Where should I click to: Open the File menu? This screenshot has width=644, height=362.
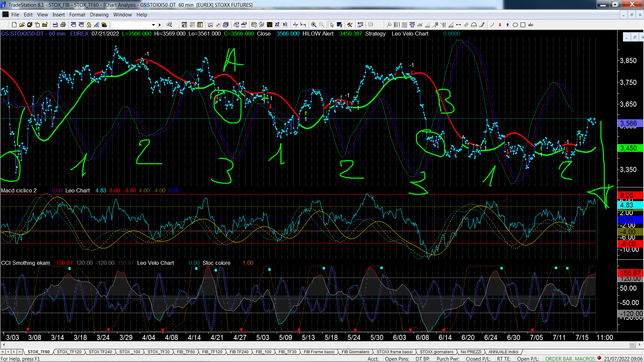click(x=15, y=15)
